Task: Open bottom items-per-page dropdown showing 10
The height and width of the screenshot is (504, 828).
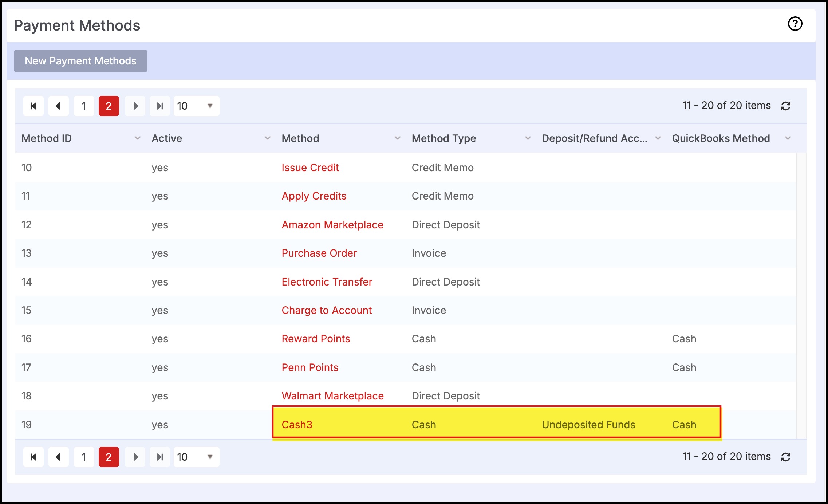Action: point(196,457)
